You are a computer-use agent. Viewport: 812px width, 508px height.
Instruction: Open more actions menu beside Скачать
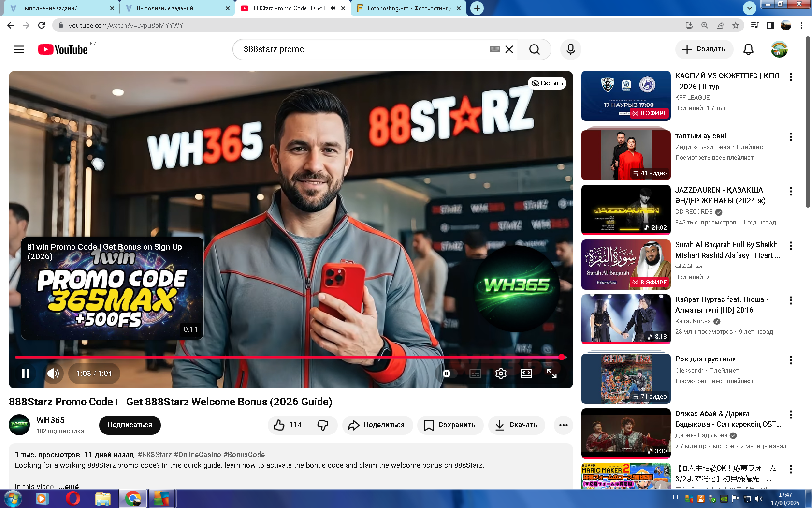[x=563, y=425]
